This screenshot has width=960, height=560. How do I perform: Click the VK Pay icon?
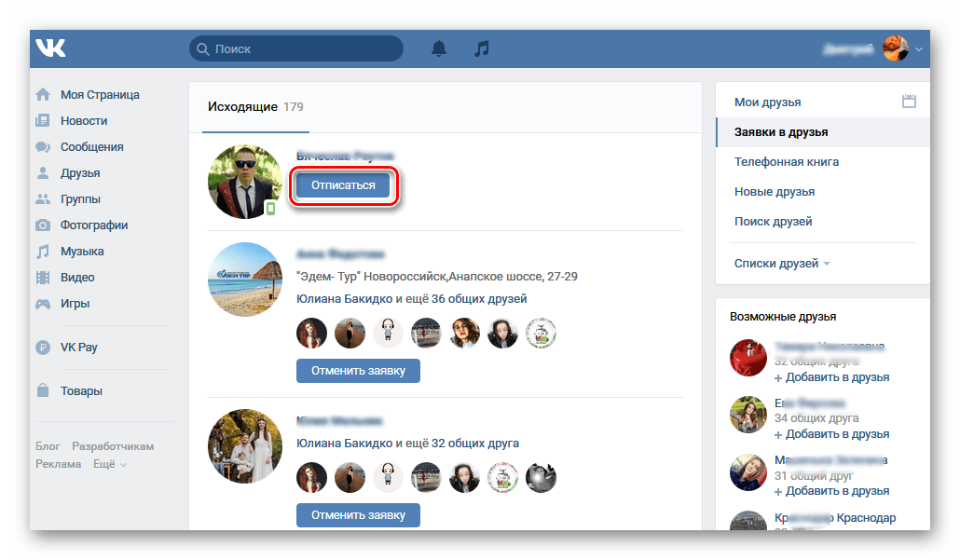43,346
